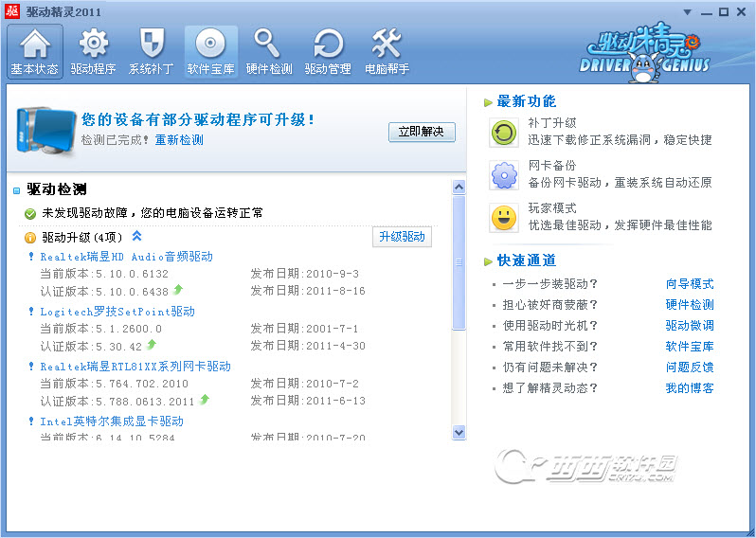756x538 pixels.
Task: Click 担心被奸商蒙蔽? text
Action: tap(550, 305)
